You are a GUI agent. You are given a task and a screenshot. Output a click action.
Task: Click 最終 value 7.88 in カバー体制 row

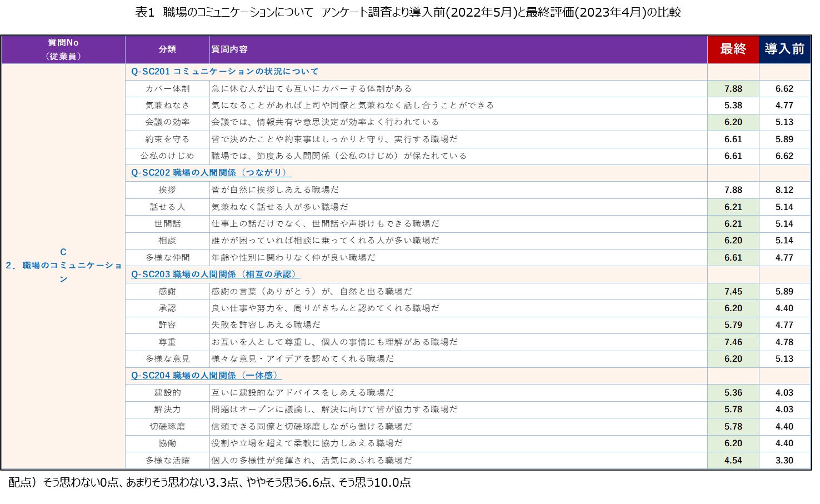click(x=733, y=89)
